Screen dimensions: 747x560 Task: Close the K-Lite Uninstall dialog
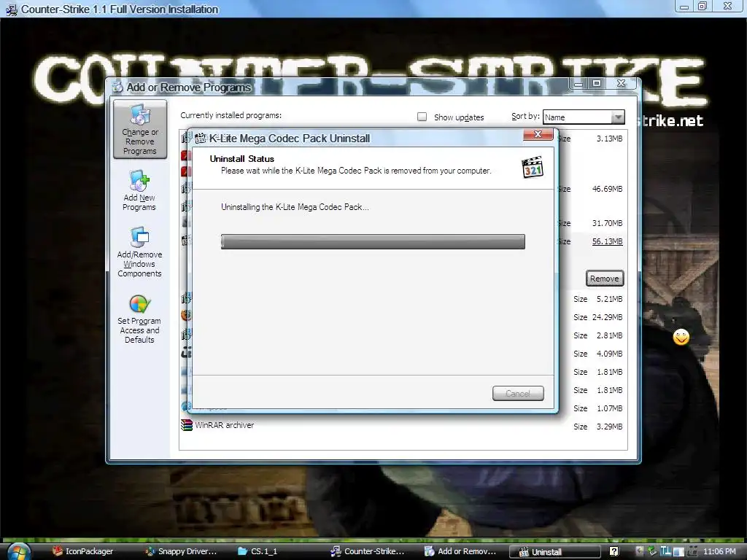click(x=538, y=135)
